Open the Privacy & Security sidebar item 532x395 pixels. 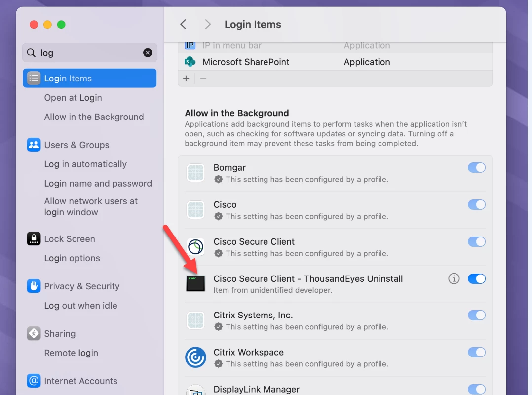[82, 286]
